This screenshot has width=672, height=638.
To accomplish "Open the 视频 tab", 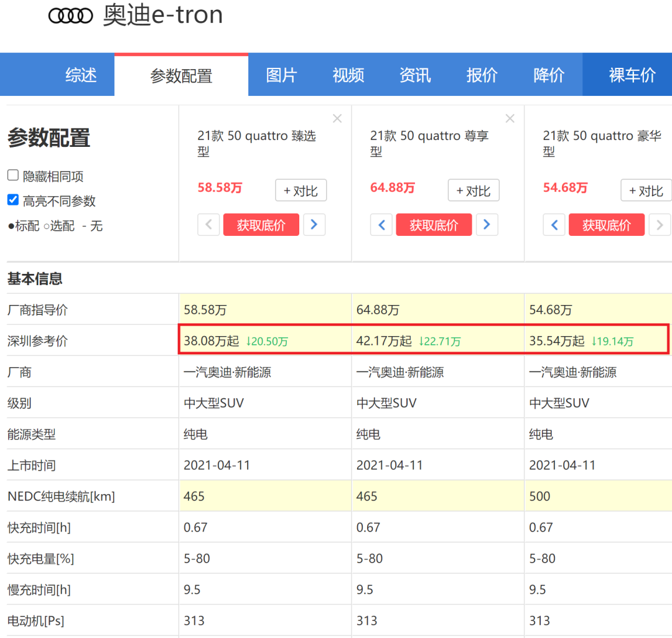I will tap(348, 75).
